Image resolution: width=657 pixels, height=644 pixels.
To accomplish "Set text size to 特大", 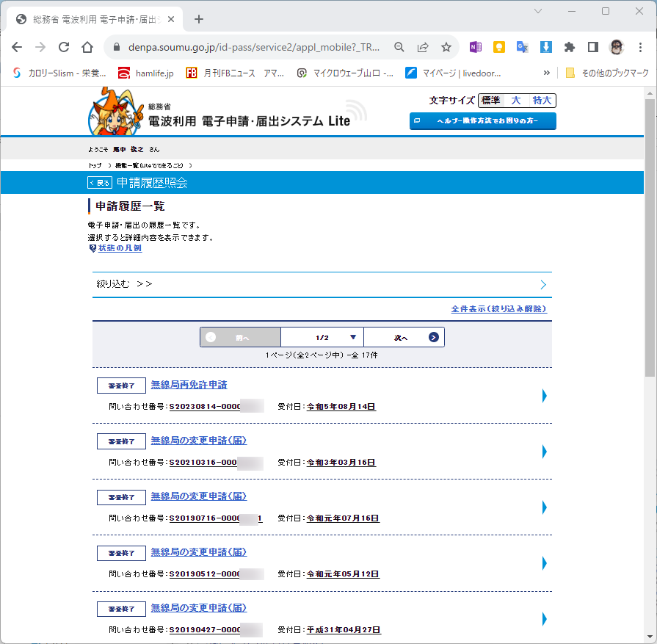I will (542, 101).
